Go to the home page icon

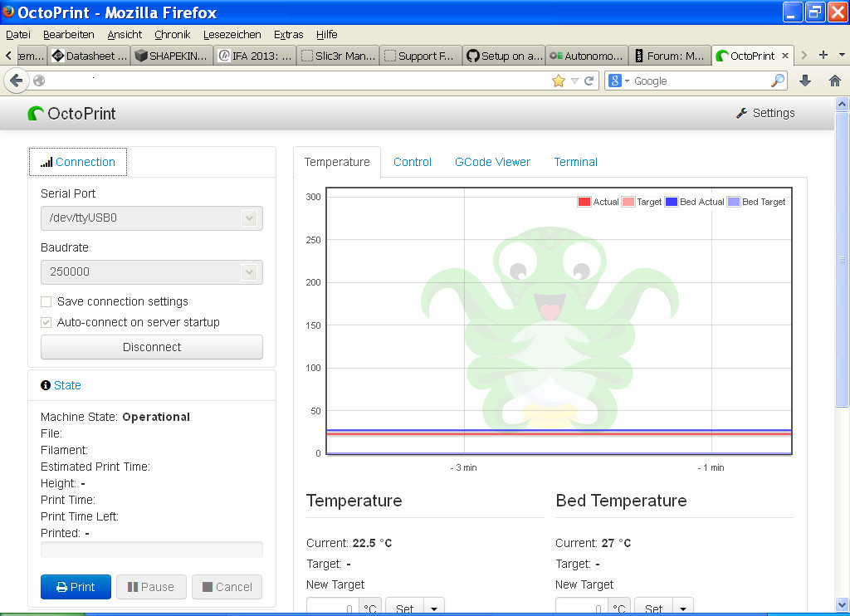835,81
